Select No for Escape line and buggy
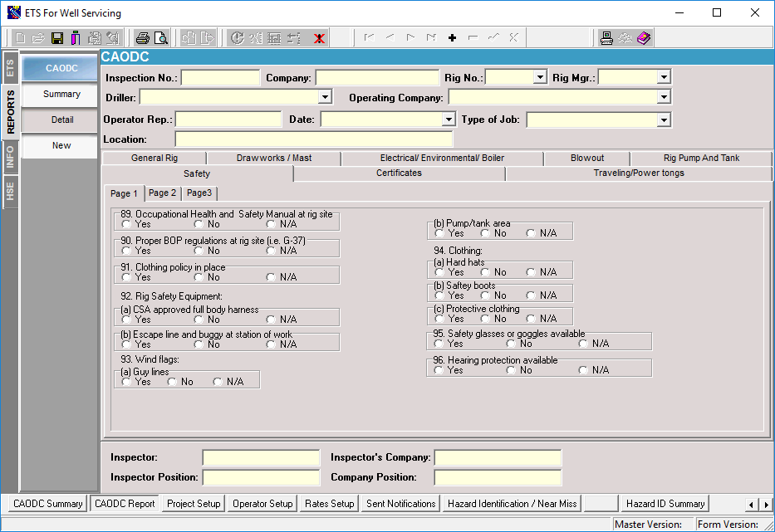Screen dimensions: 775x532 pos(199,344)
